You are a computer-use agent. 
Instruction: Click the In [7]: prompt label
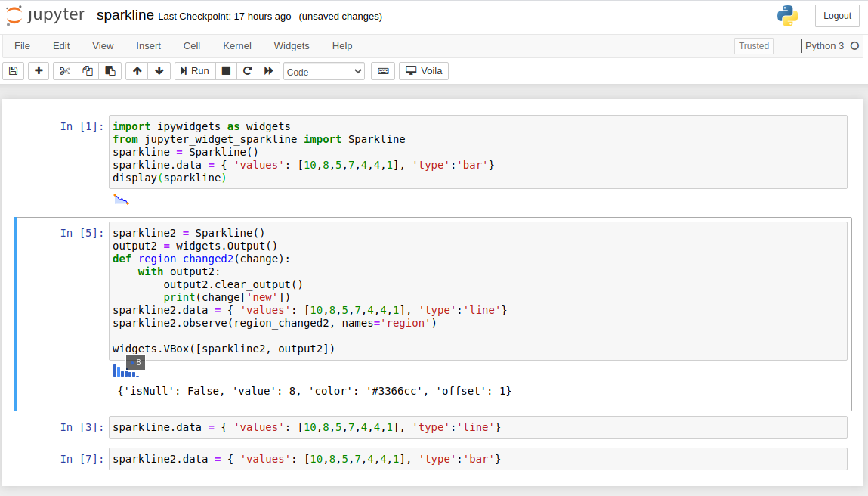(82, 459)
